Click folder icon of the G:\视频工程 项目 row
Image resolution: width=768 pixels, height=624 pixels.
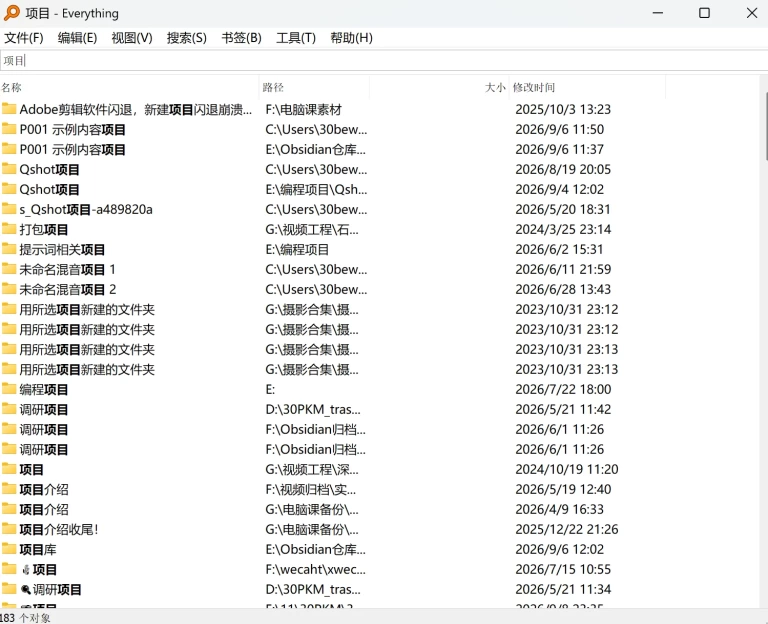(x=9, y=469)
